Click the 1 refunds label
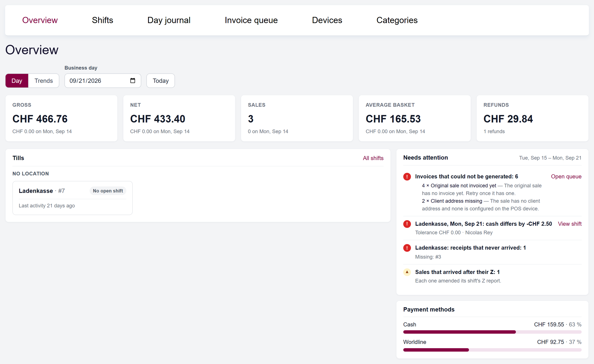The width and height of the screenshot is (594, 364). click(x=494, y=131)
